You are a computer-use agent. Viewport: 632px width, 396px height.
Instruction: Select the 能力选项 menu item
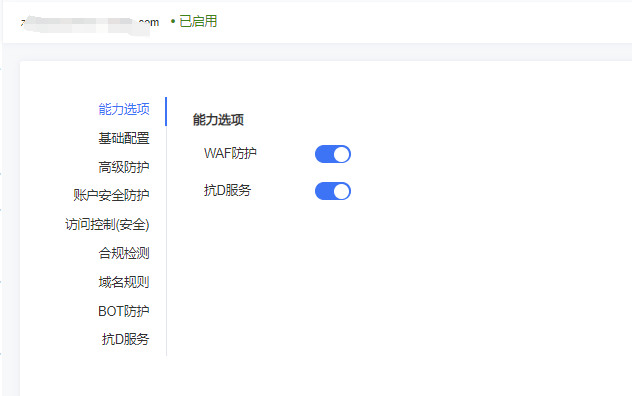pos(124,109)
